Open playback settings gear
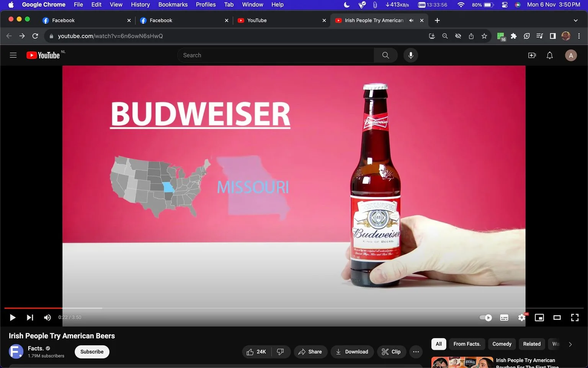The image size is (588, 368). (x=521, y=317)
